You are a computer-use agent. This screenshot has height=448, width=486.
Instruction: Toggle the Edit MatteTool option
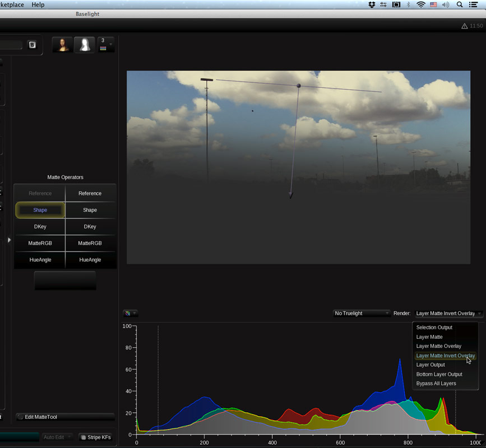tap(21, 417)
